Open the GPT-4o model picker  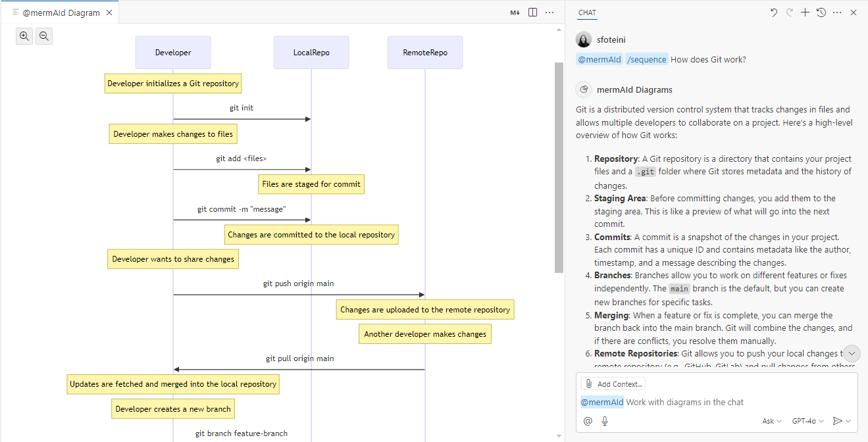(x=807, y=421)
